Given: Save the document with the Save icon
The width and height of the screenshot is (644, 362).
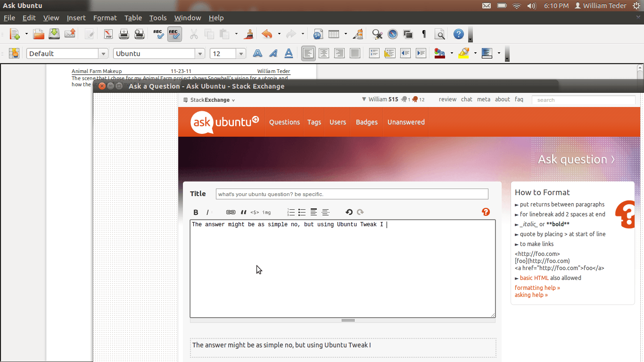Looking at the screenshot, I should [54, 34].
